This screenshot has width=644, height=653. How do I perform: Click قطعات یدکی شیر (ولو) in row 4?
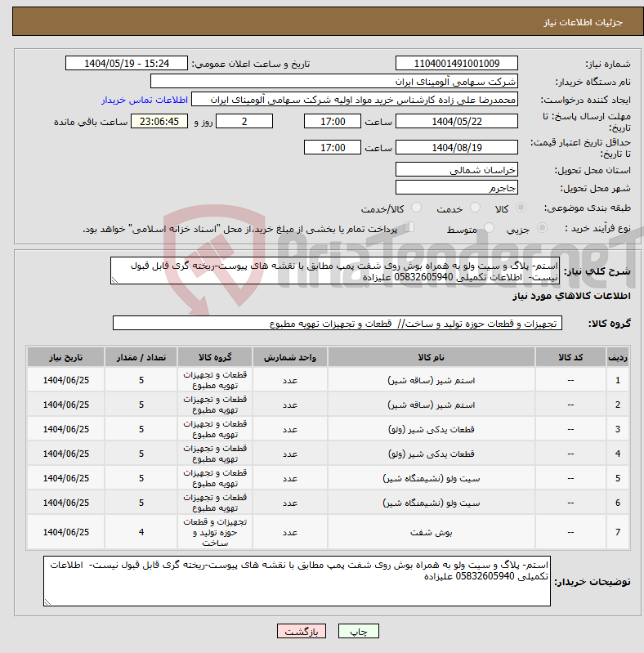pos(432,454)
